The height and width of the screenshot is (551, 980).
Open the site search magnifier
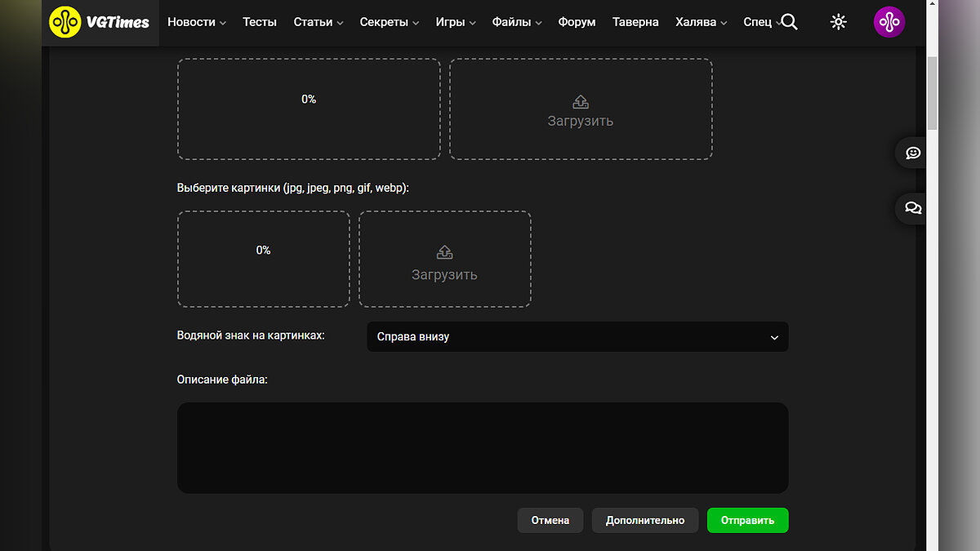click(789, 22)
